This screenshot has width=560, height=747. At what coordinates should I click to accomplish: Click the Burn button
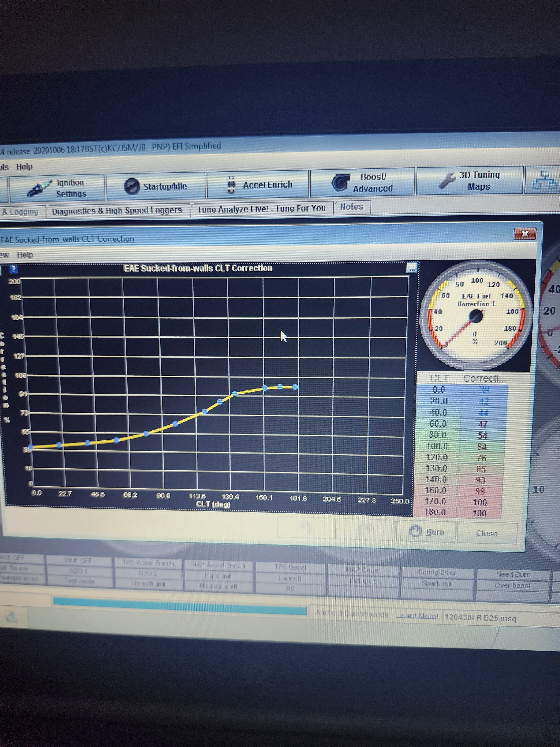click(x=426, y=532)
